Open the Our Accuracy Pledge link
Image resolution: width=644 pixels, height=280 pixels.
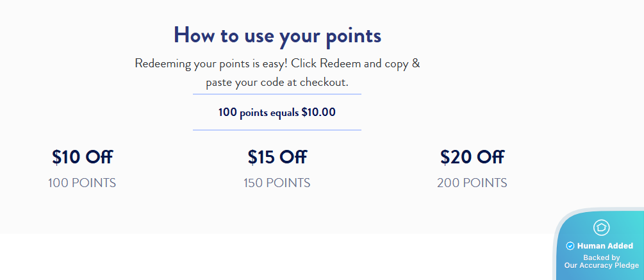point(601,265)
